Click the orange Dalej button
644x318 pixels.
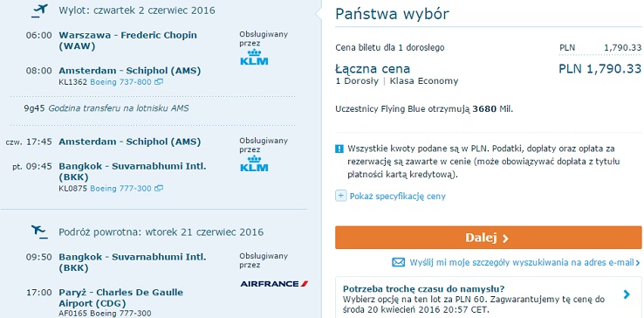489,238
